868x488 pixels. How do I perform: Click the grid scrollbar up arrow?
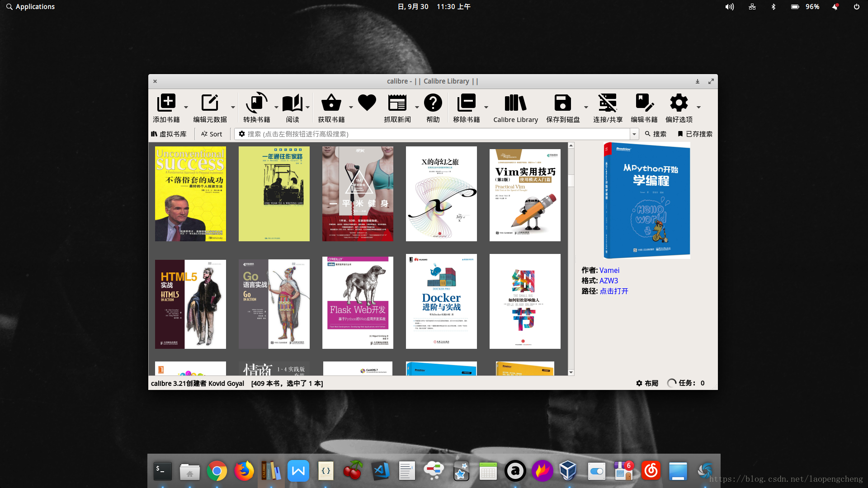[x=571, y=145]
